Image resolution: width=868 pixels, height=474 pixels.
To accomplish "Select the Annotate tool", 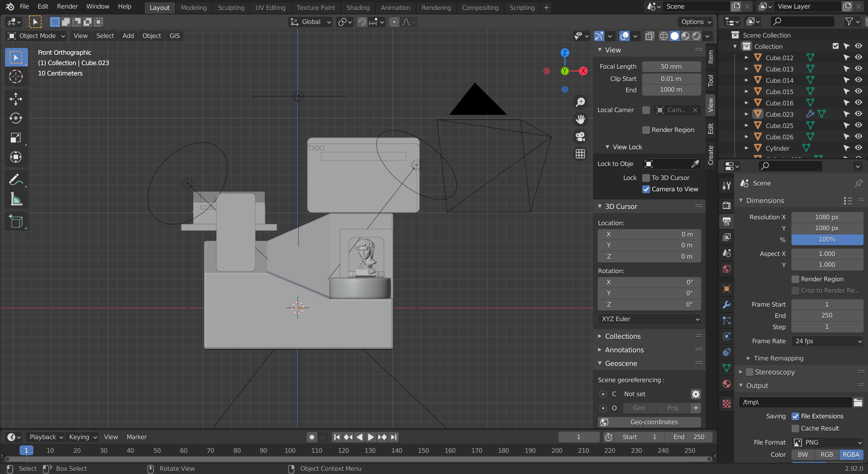I will point(16,180).
